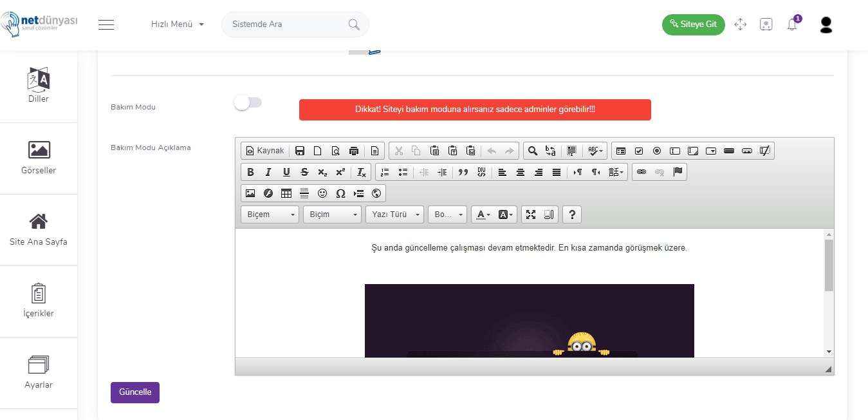The height and width of the screenshot is (420, 868).
Task: Open the Biçem styles dropdown
Action: [270, 215]
